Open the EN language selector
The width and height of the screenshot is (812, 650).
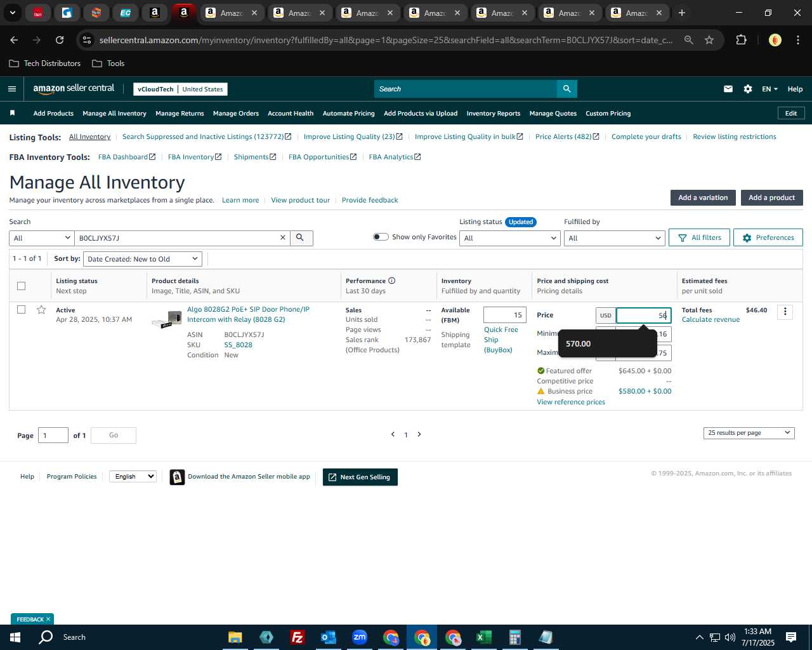769,89
